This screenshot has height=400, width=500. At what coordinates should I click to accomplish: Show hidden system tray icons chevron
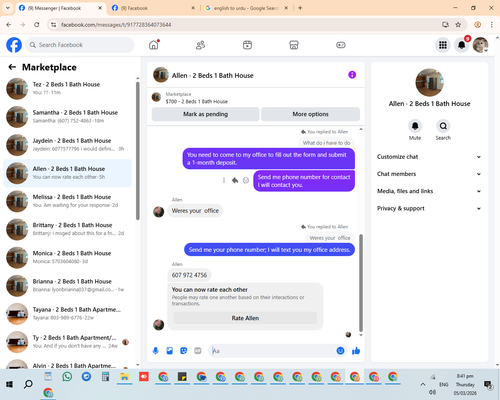[423, 384]
